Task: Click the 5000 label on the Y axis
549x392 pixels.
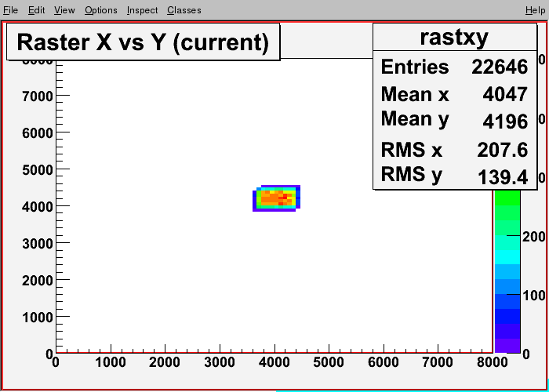Action: coord(38,170)
